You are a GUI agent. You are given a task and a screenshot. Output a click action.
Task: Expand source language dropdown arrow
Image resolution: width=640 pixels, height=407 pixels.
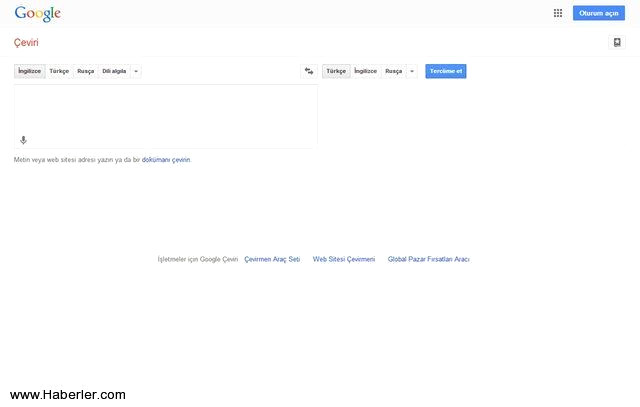pos(136,71)
